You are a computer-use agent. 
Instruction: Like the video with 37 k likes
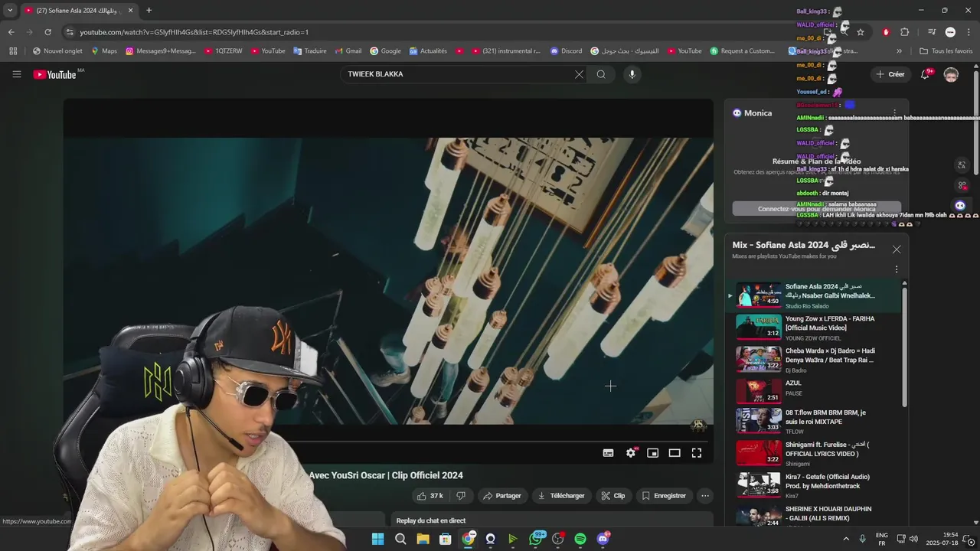pyautogui.click(x=430, y=496)
